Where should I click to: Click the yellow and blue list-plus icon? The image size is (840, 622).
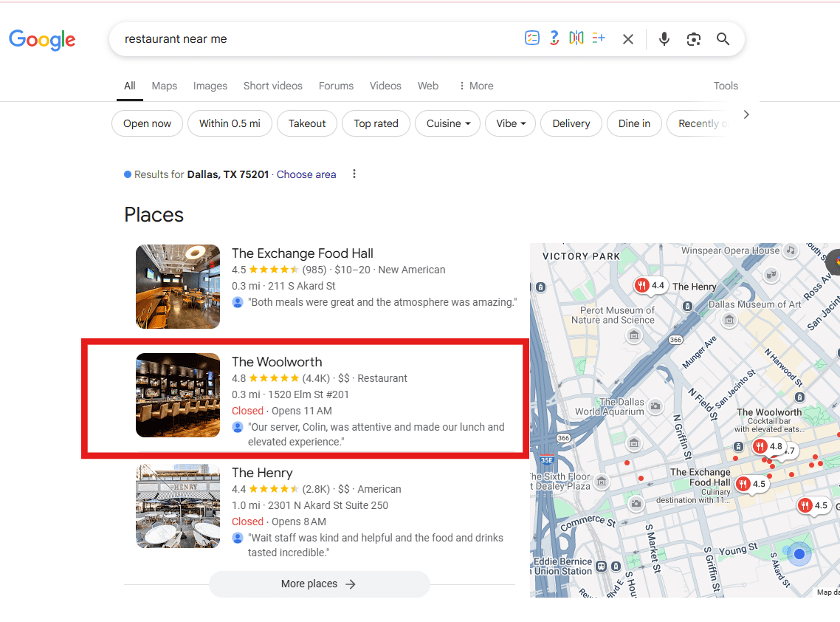(599, 38)
